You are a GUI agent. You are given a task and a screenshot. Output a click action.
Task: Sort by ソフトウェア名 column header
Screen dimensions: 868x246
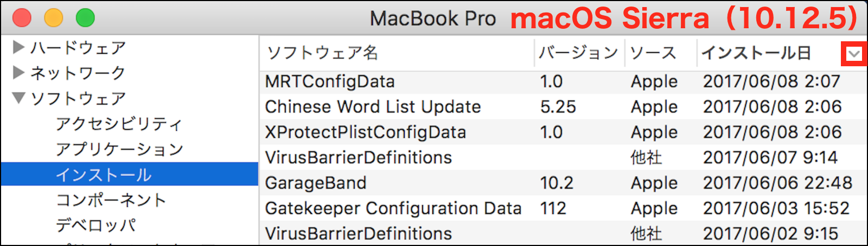click(x=323, y=53)
